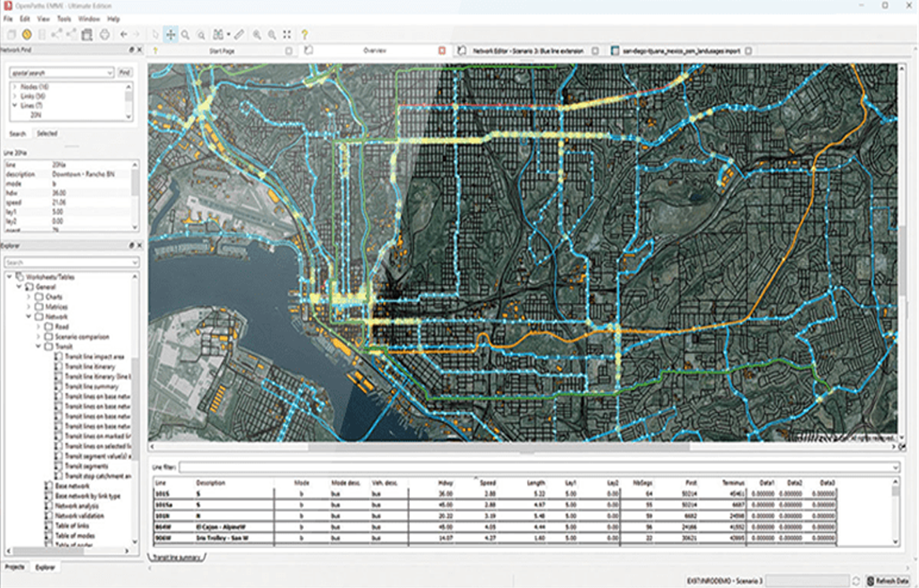The image size is (919, 588).
Task: Expand the Links (36) results
Action: [x=15, y=96]
